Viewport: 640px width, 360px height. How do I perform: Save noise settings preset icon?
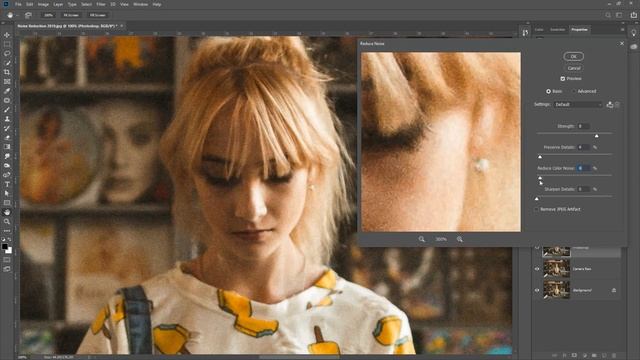pos(610,104)
